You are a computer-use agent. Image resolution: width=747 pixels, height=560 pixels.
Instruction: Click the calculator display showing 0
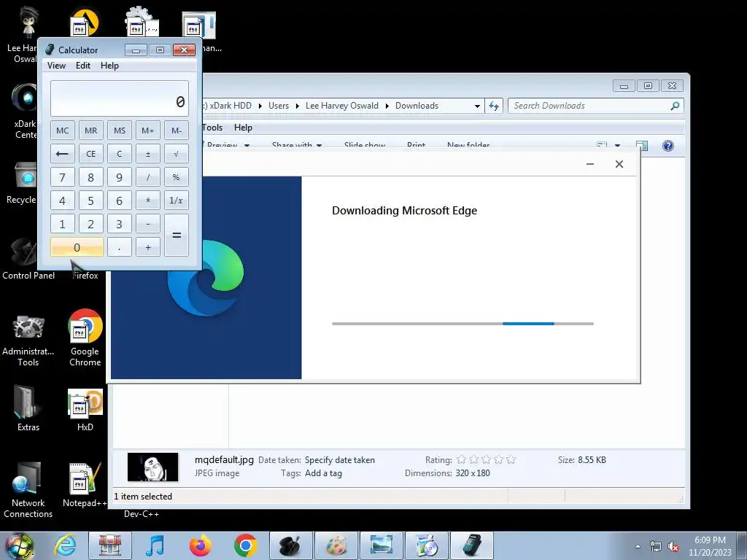coord(120,98)
